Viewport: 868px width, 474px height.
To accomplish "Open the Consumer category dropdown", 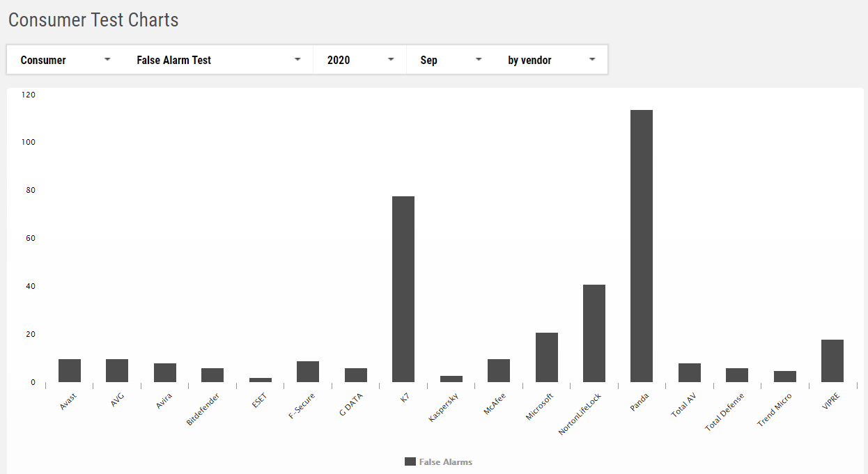I will pyautogui.click(x=65, y=60).
